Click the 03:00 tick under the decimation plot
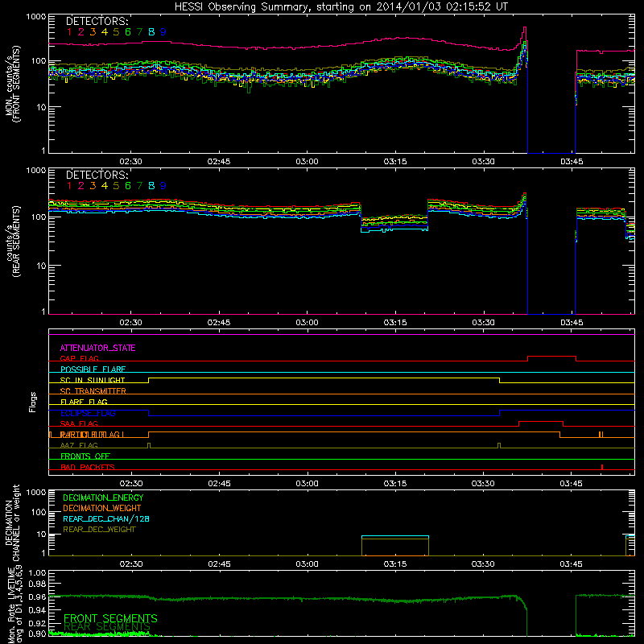644x644 pixels. coord(307,564)
